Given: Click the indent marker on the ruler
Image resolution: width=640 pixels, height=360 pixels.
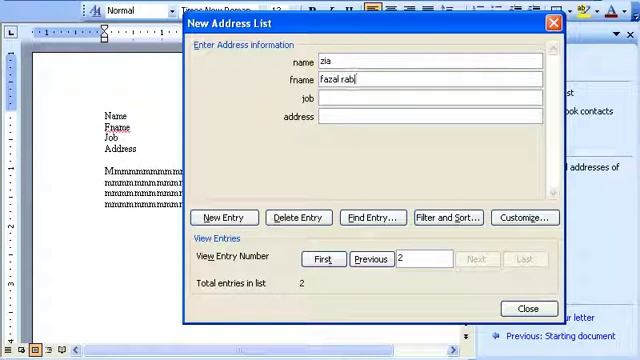Looking at the screenshot, I should 104,33.
